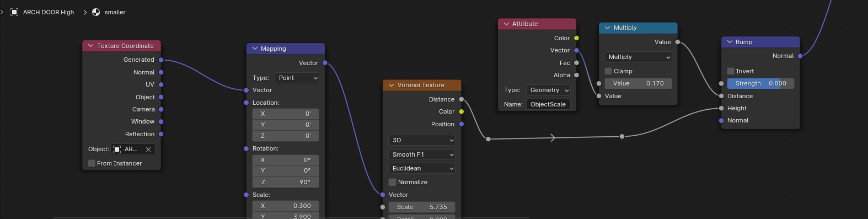The width and height of the screenshot is (868, 219).
Task: Click the Generated output socket
Action: pos(161,60)
